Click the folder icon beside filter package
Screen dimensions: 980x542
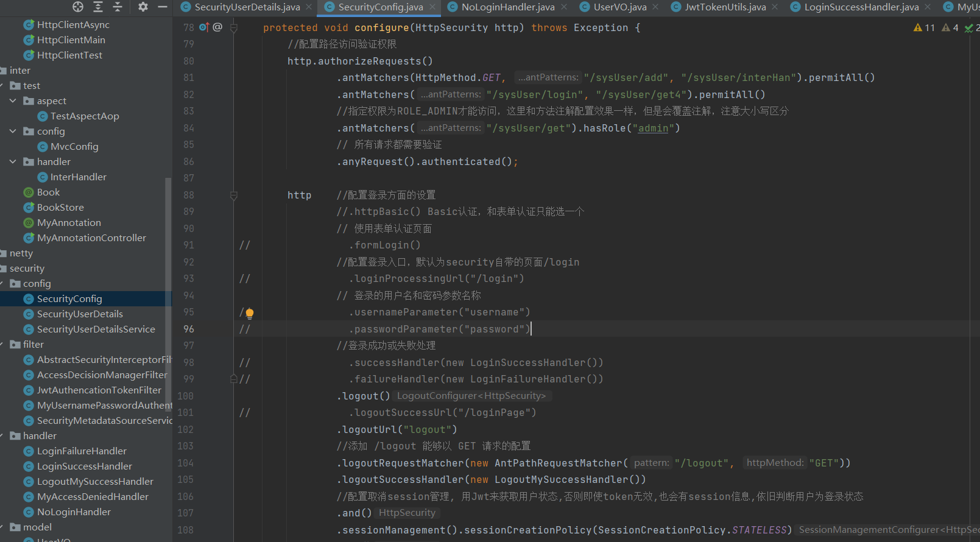pyautogui.click(x=15, y=345)
